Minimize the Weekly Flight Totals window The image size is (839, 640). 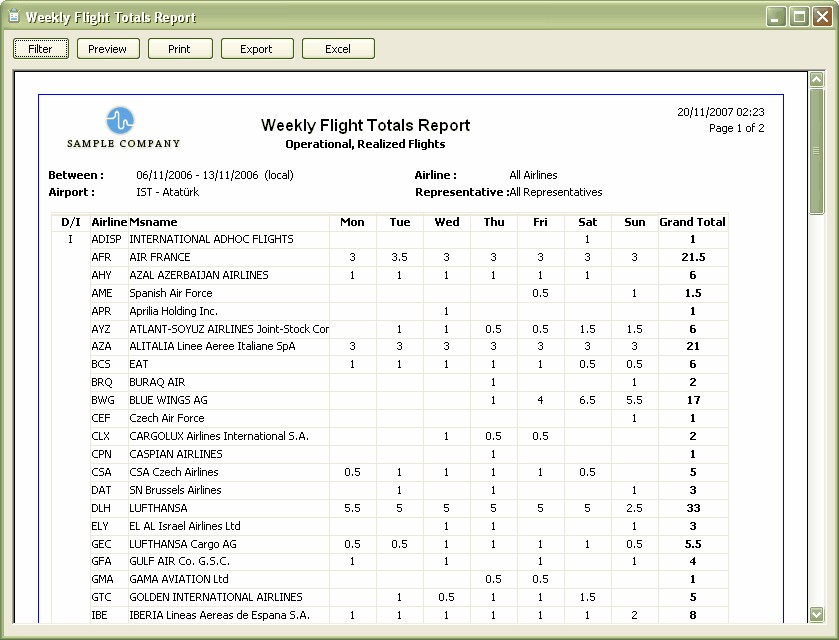776,17
